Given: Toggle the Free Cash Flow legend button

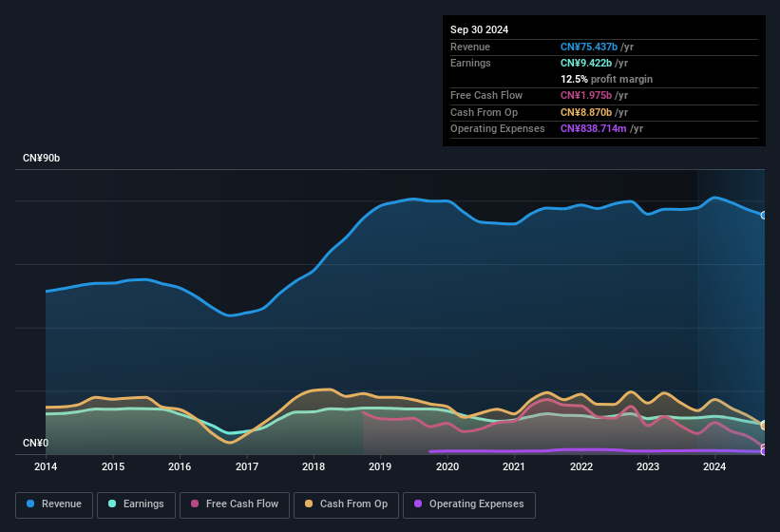Looking at the screenshot, I should tap(235, 504).
